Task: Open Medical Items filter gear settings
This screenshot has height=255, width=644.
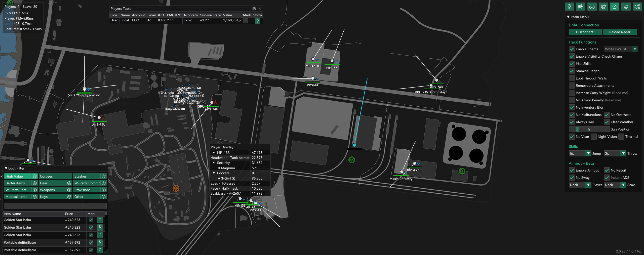Action: point(35,197)
